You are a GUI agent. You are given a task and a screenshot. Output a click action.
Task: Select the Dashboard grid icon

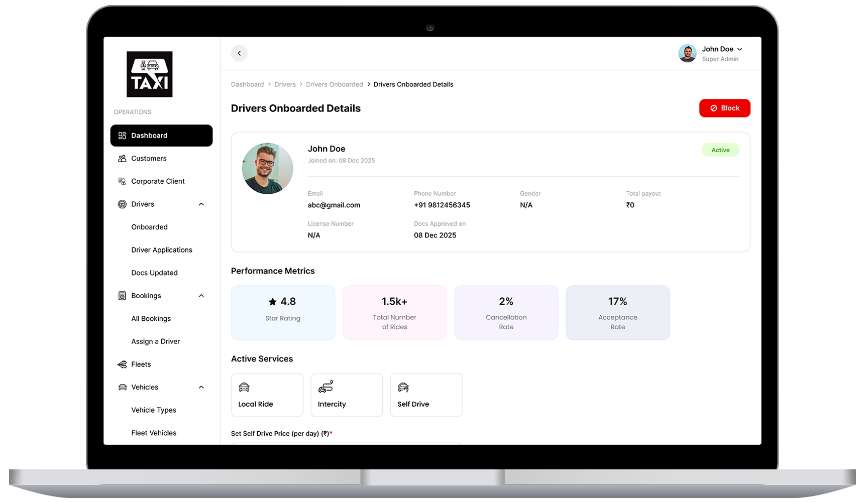(x=122, y=135)
